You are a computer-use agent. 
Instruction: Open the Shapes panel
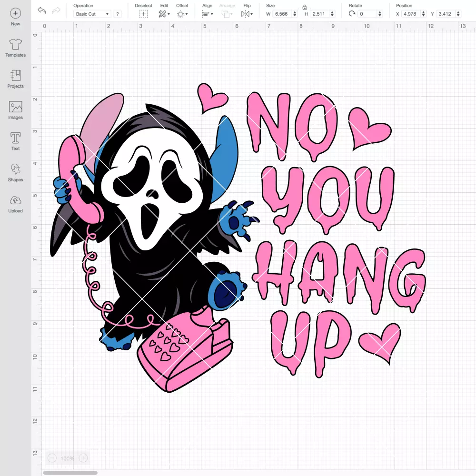(16, 172)
